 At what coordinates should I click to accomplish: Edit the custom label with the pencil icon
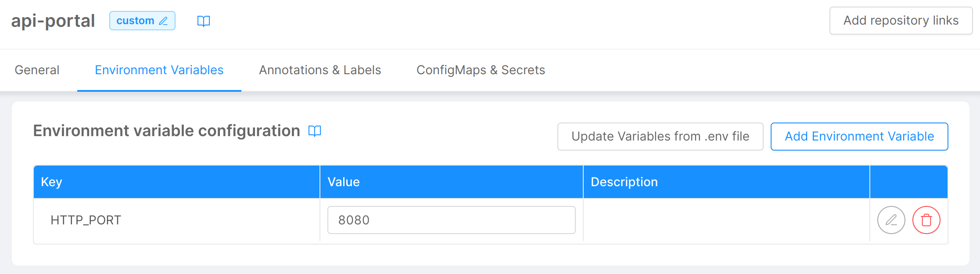(x=164, y=20)
